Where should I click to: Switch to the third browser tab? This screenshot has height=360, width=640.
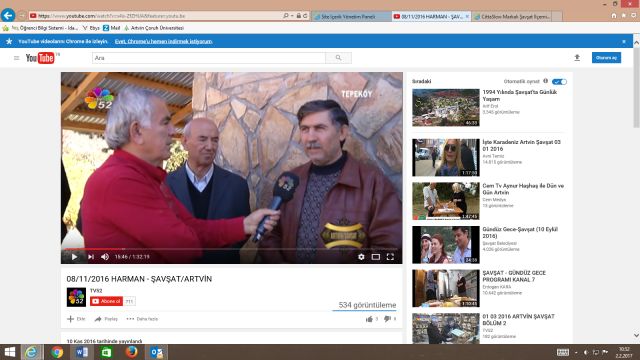click(516, 16)
